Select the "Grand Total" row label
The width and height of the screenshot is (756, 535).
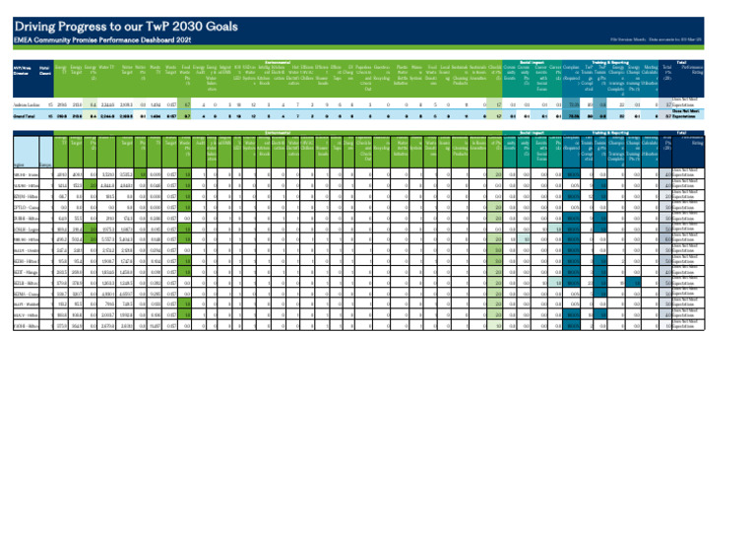point(24,116)
